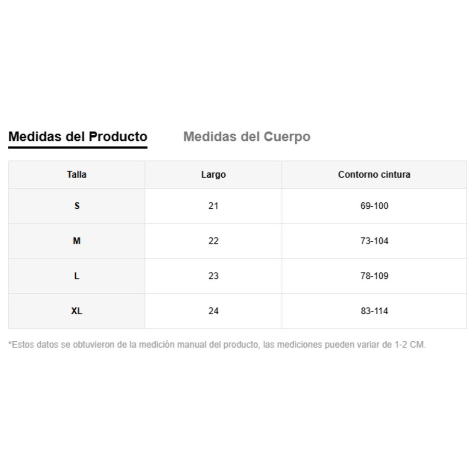
Task: Click the '*Estos datos' footnote start
Action: point(26,345)
